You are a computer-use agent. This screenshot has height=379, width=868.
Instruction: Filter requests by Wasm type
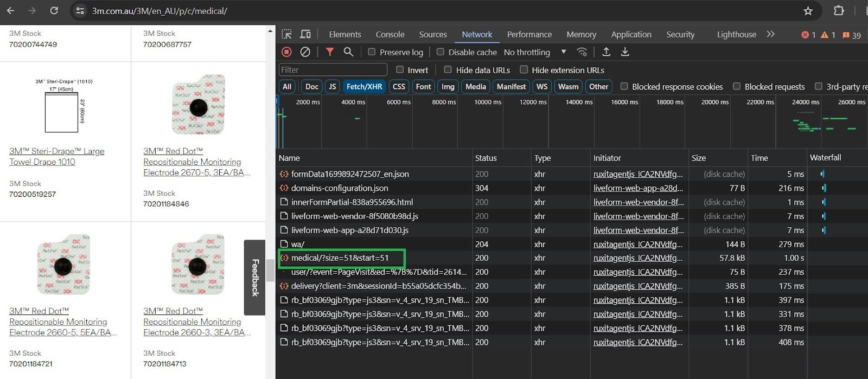pos(568,86)
